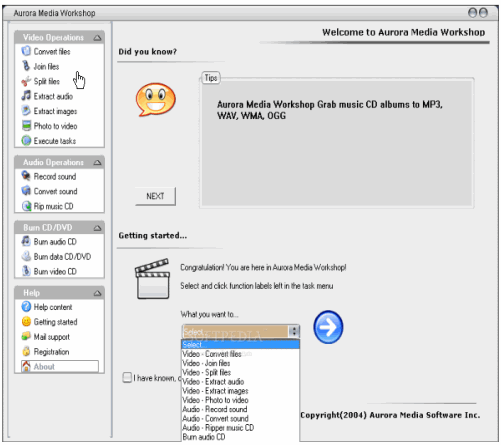Click the Getting started smiley icon
The width and height of the screenshot is (501, 445).
pyautogui.click(x=26, y=322)
